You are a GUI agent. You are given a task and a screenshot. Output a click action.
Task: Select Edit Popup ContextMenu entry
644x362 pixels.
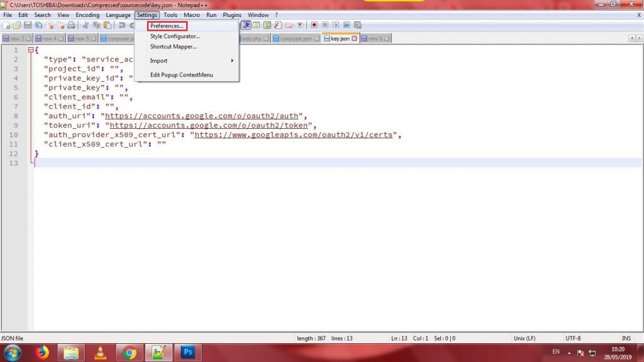pos(187,75)
